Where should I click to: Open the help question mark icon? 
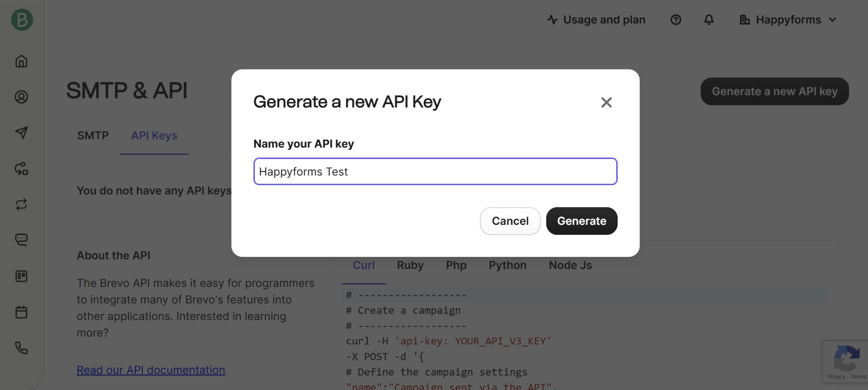[676, 20]
